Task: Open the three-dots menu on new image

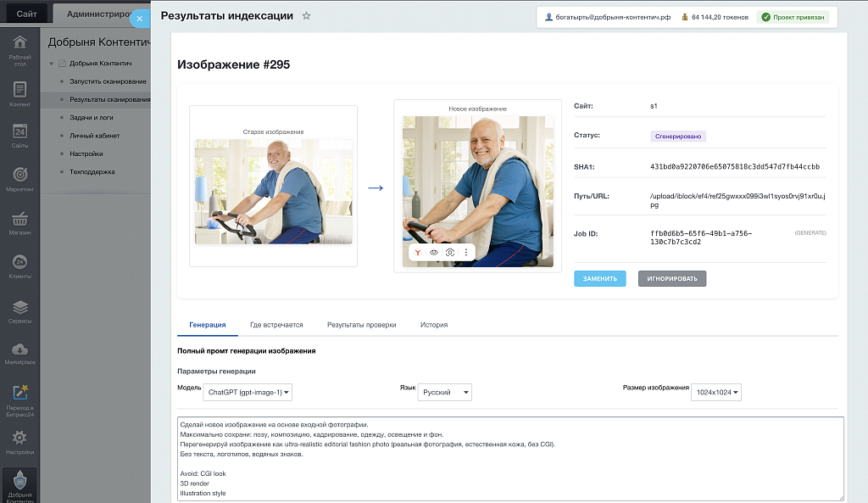Action: [465, 252]
